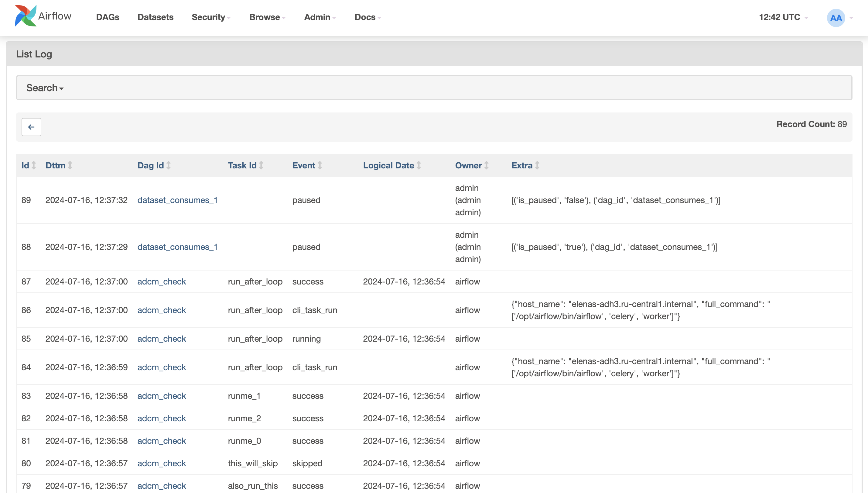This screenshot has width=868, height=493.
Task: Open the Datasets page
Action: [x=155, y=17]
